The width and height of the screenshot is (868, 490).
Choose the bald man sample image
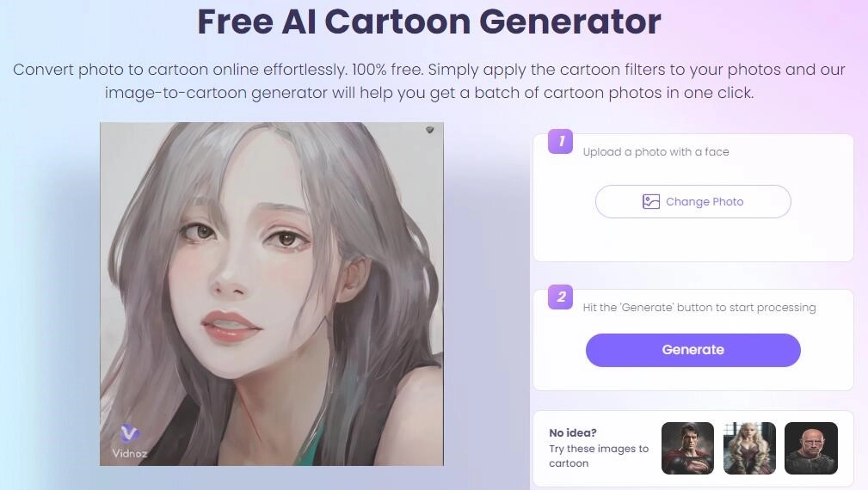pos(811,448)
